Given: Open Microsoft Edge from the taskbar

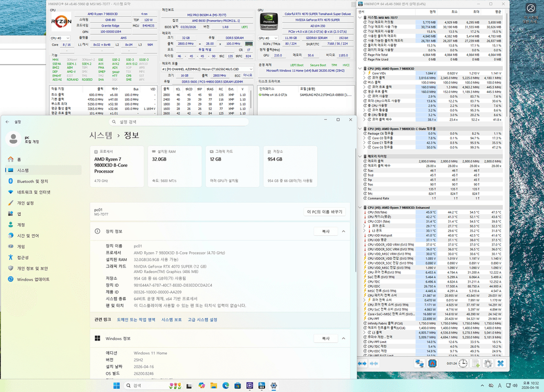Looking at the screenshot, I should click(x=225, y=386).
